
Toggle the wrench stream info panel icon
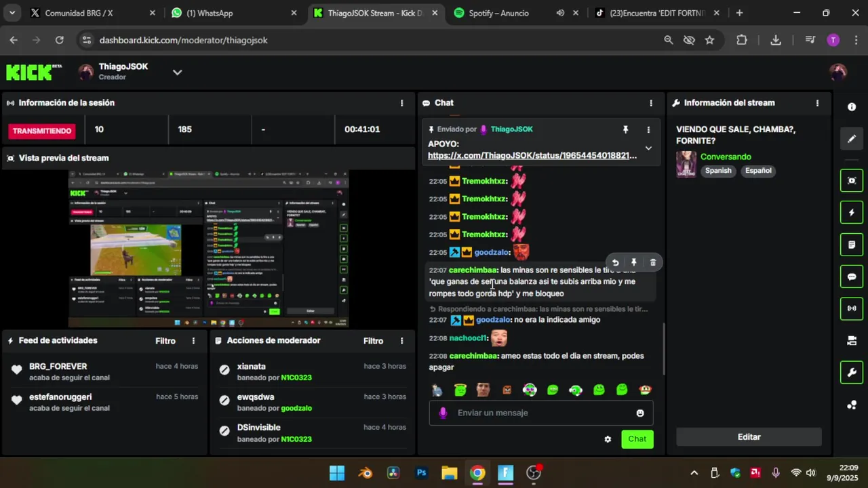tap(852, 372)
